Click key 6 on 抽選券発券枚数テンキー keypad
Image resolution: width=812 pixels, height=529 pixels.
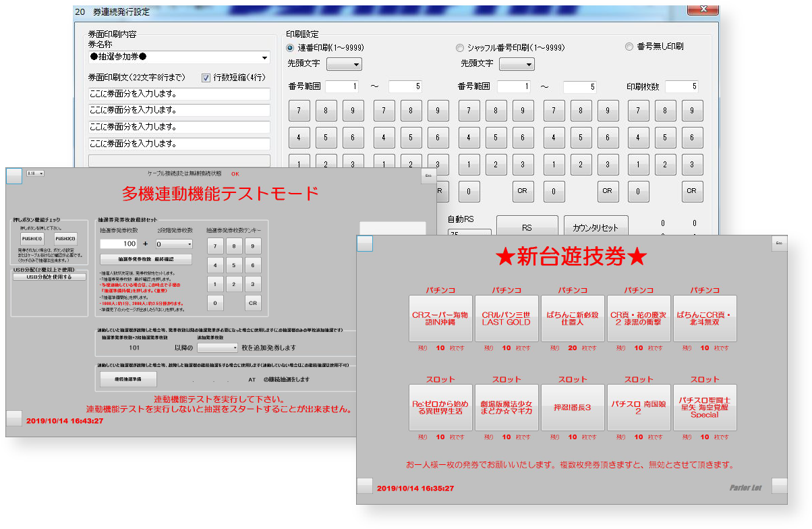[x=253, y=265]
